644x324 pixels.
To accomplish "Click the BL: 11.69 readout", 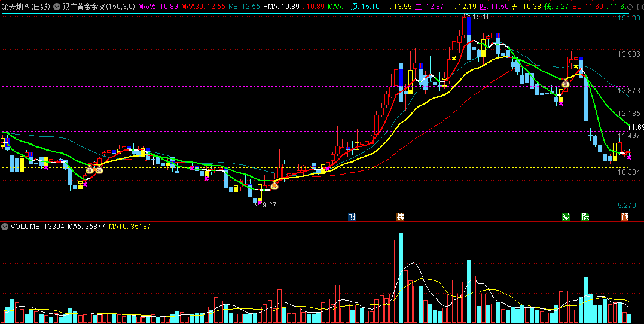I will point(589,6).
